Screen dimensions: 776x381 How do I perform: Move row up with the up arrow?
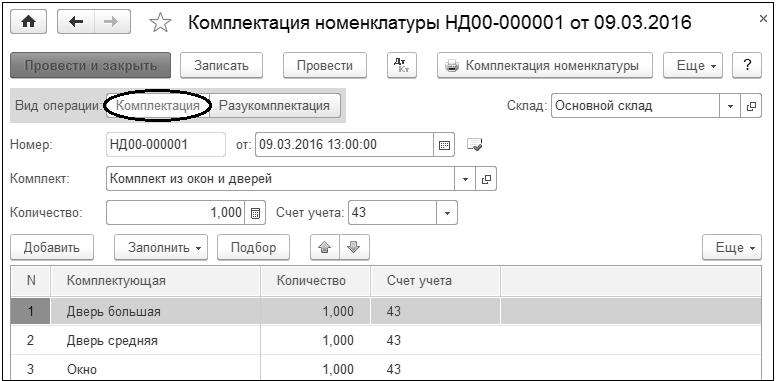click(325, 247)
